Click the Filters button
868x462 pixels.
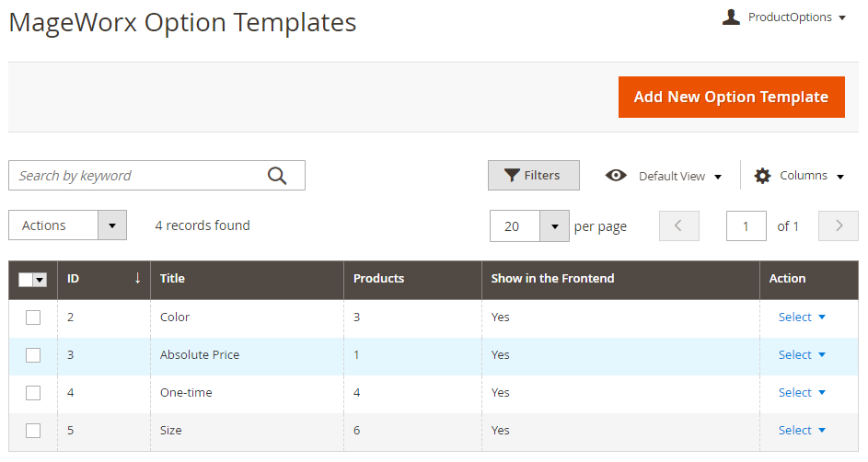(534, 176)
